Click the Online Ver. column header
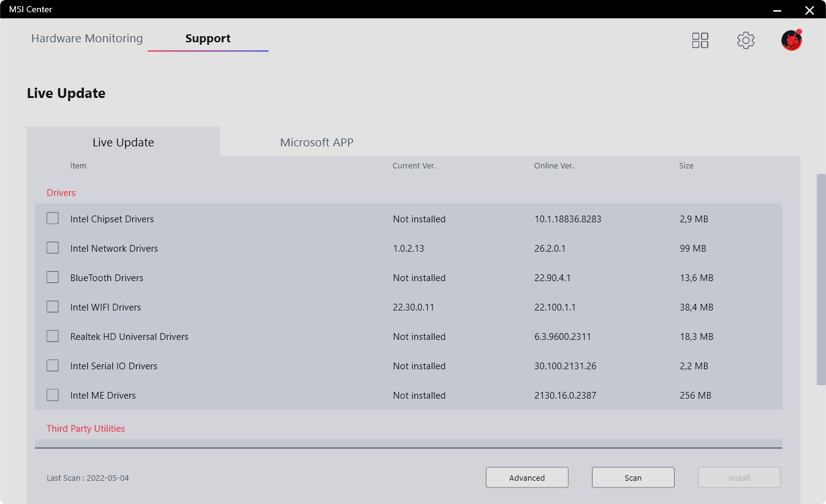Image resolution: width=826 pixels, height=504 pixels. pos(554,166)
